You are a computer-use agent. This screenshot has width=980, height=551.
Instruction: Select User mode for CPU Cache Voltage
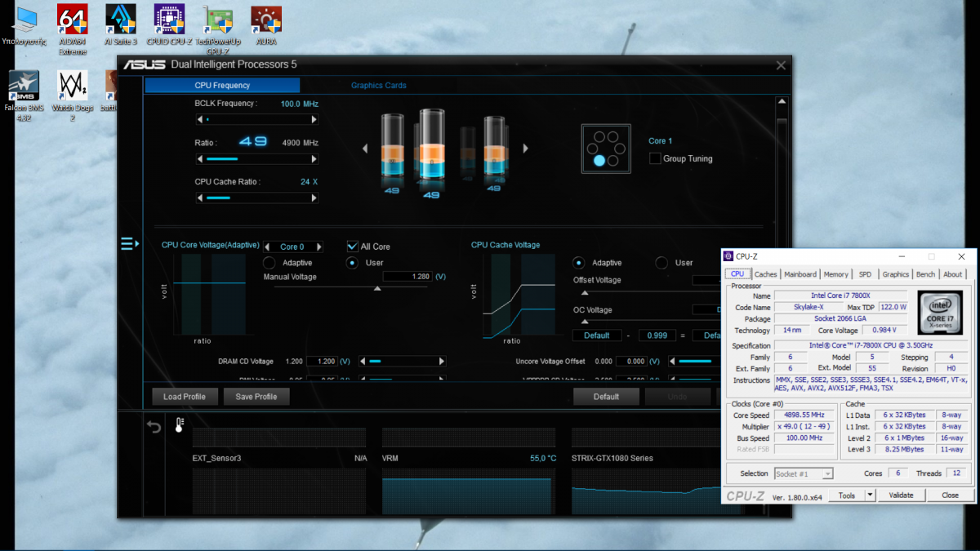coord(662,263)
